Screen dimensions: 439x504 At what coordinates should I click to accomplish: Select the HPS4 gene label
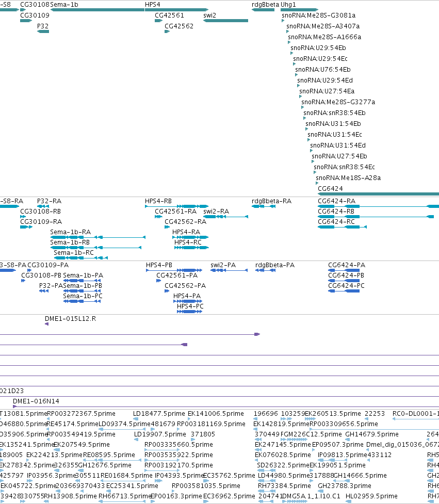click(x=152, y=5)
